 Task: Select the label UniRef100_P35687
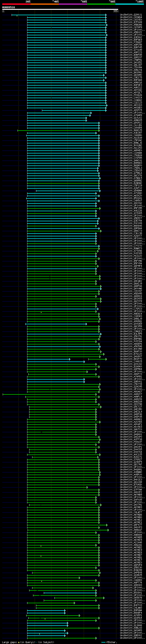[131, 42]
